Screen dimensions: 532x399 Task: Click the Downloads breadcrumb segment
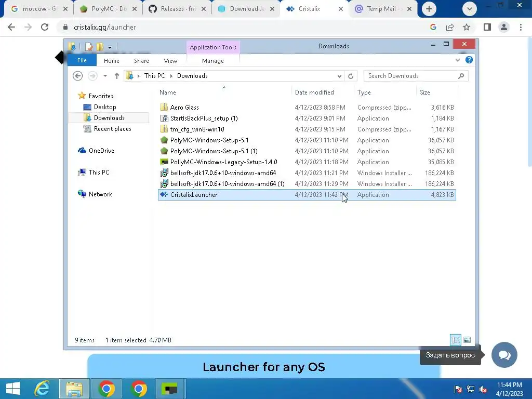point(192,76)
